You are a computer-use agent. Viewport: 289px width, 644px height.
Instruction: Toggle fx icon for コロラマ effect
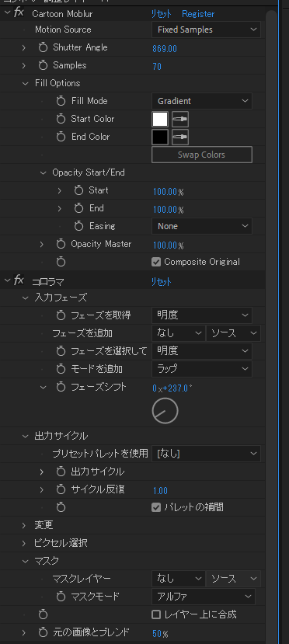pos(19,280)
